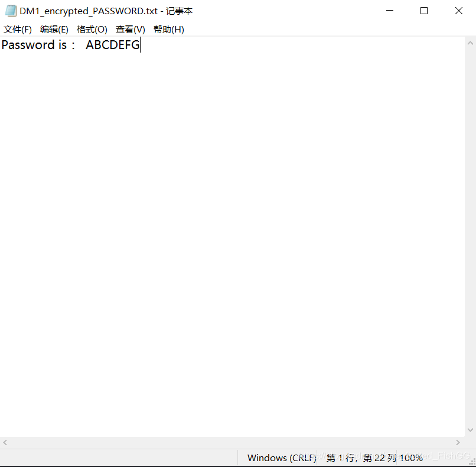Click the Notepad icon in the title bar
This screenshot has height=467, width=476.
[x=9, y=10]
